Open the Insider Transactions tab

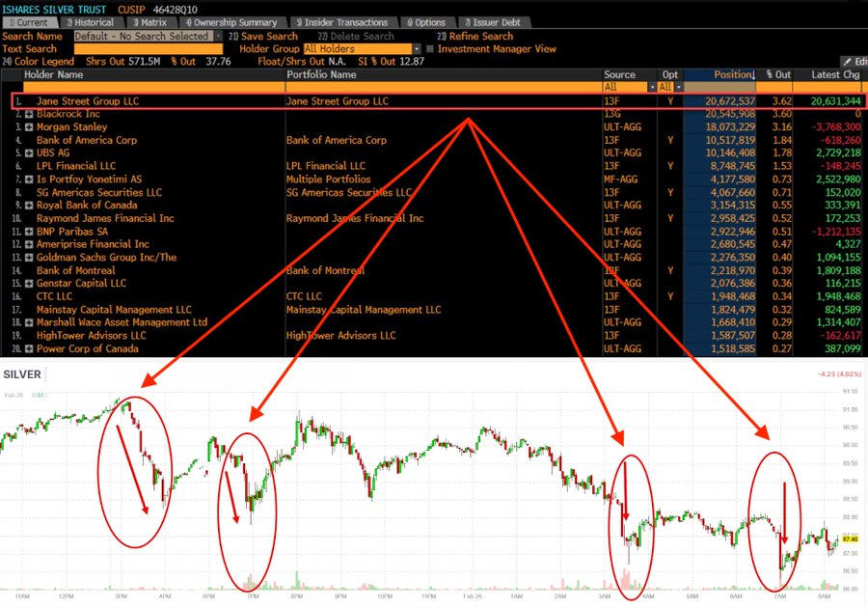pos(343,22)
